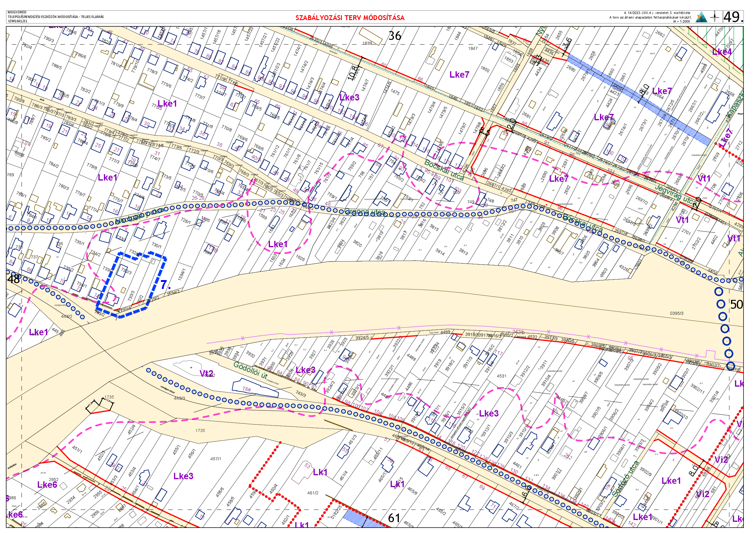Click parcel number 4531
The height and width of the screenshot is (534, 756).
tap(502, 376)
